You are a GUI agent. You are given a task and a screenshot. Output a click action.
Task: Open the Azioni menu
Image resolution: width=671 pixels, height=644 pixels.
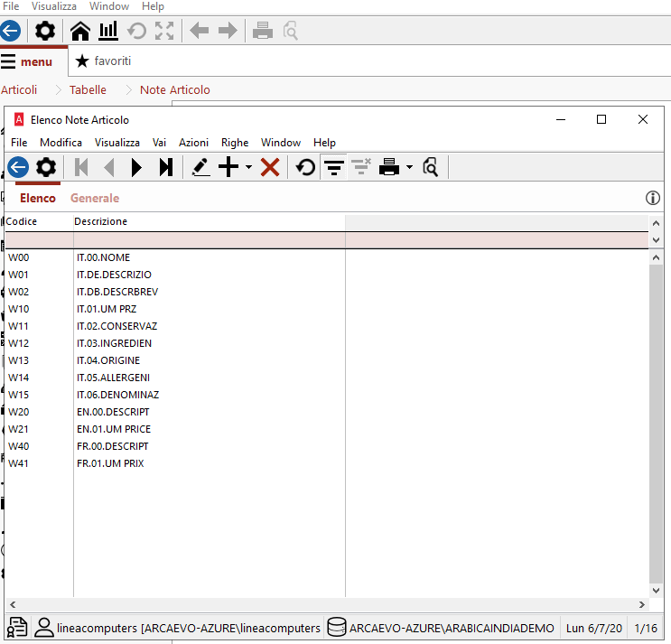coord(193,143)
